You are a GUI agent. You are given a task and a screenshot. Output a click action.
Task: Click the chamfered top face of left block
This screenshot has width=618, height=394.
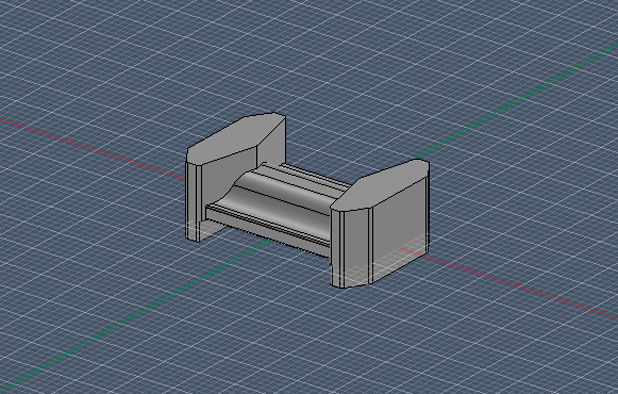[236, 138]
